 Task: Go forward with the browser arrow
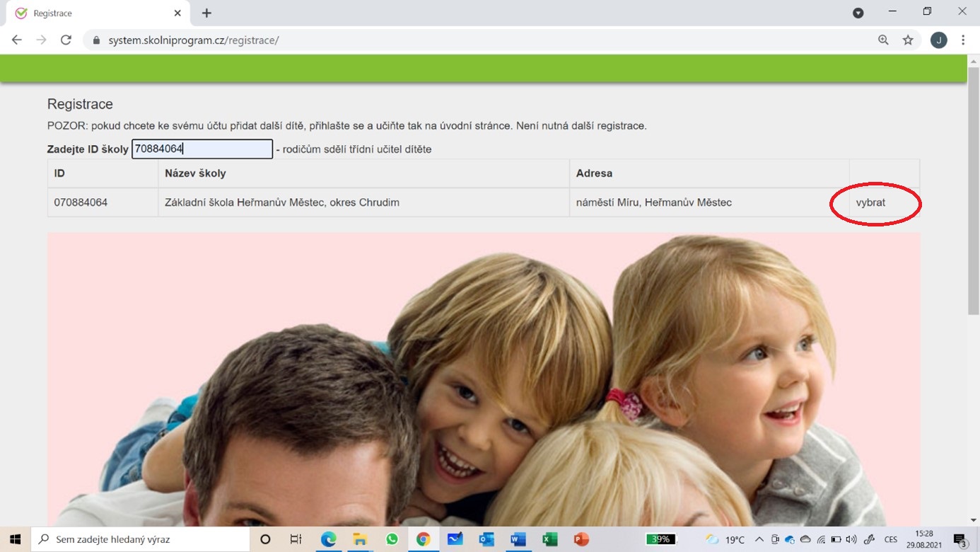(x=42, y=40)
